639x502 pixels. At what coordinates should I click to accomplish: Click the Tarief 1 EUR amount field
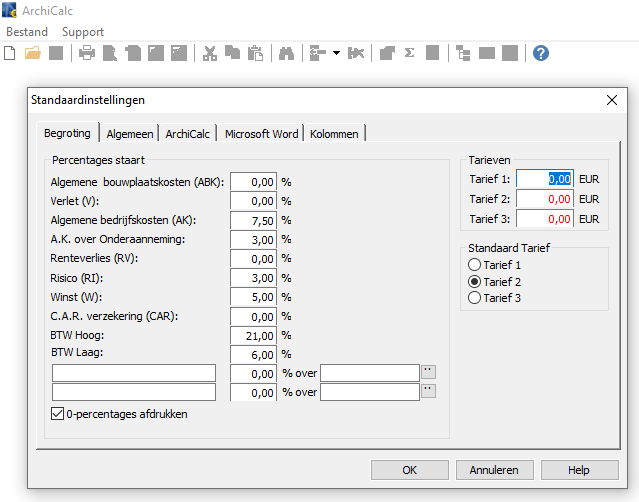click(545, 179)
